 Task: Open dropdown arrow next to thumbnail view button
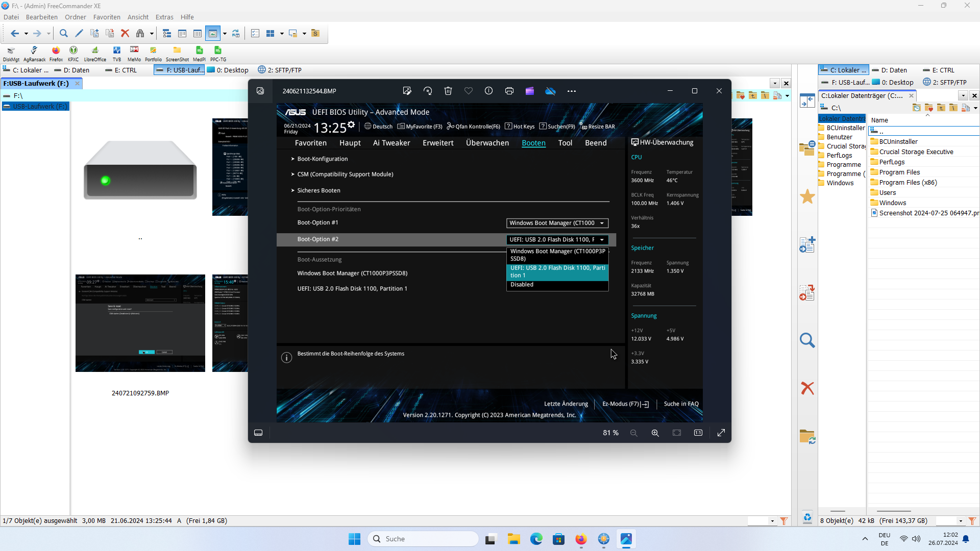225,34
